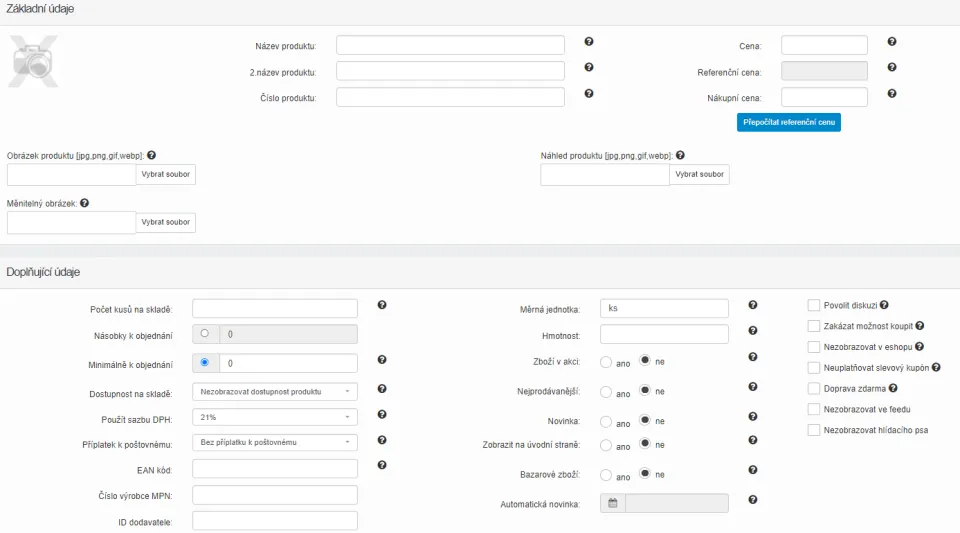
Task: Click help icon beside Neuplatňovat slevový kupón
Action: 936,367
